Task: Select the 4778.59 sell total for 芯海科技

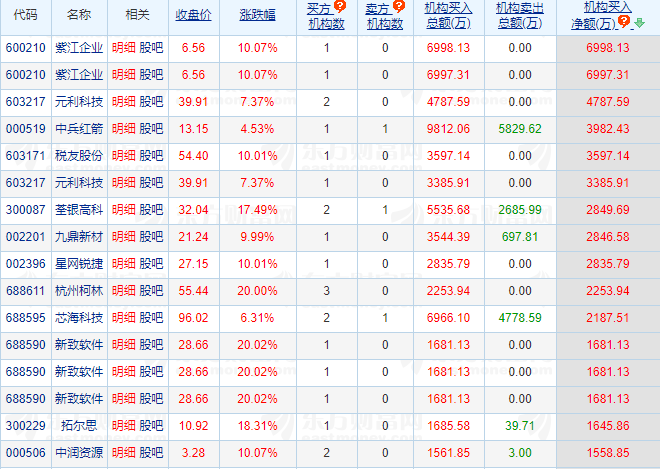Action: point(520,318)
